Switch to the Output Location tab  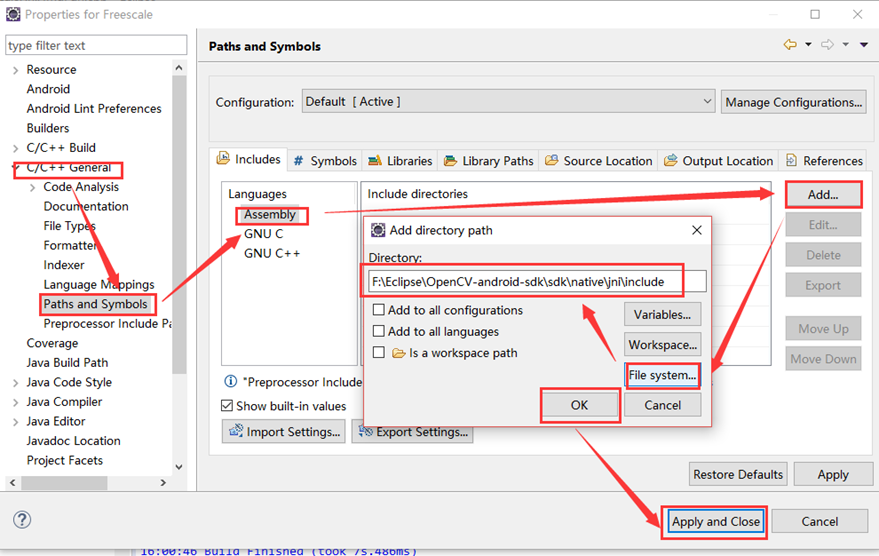point(719,161)
